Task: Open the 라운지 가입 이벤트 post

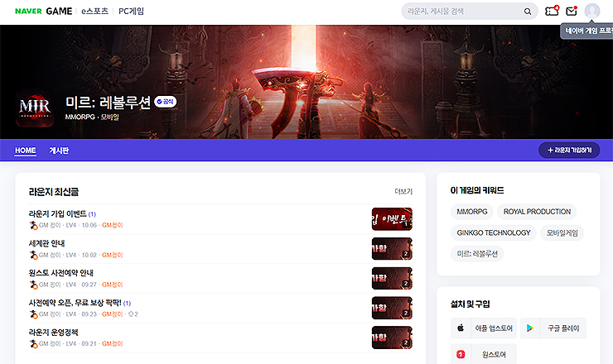Action: (57, 213)
